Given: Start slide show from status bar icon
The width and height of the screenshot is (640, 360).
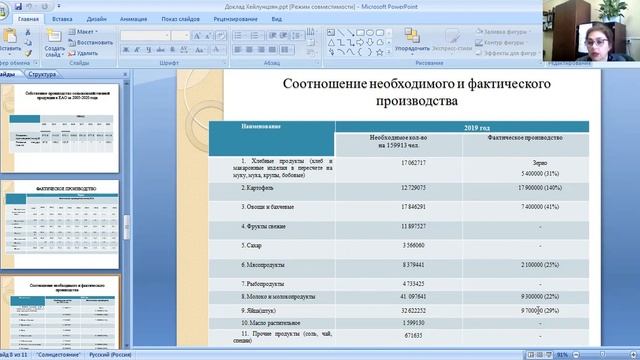Looking at the screenshot, I should 549,355.
